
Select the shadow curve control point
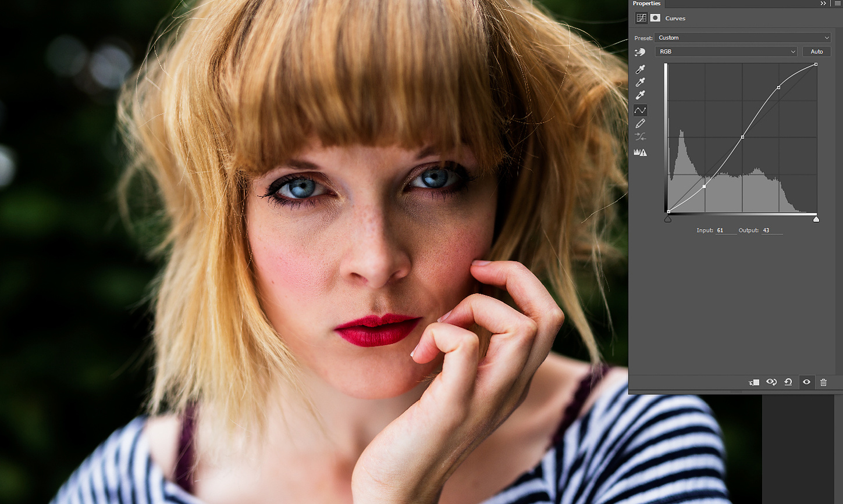pos(705,187)
